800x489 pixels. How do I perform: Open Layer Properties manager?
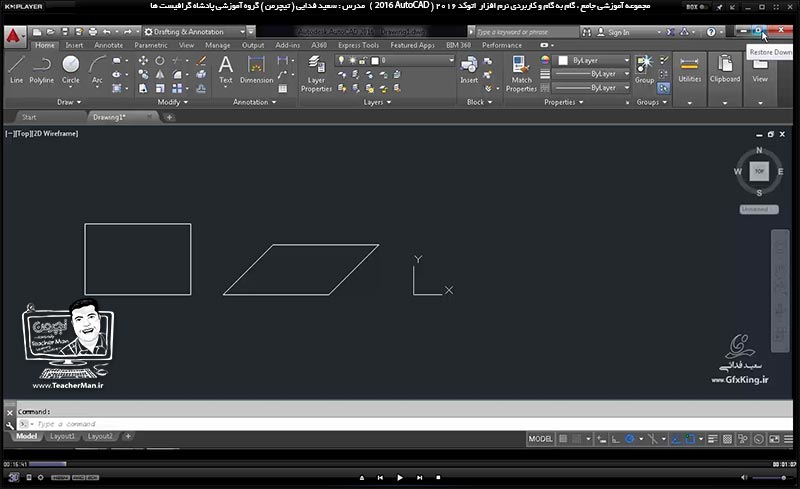(x=316, y=74)
